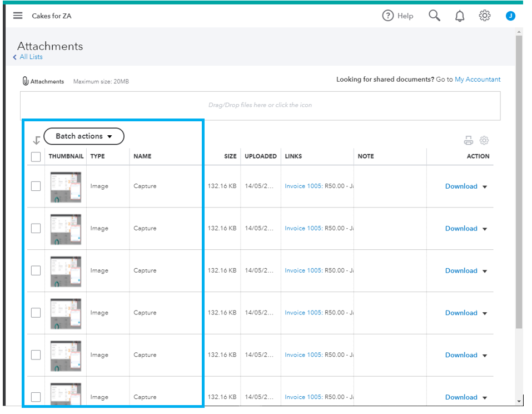
Task: Expand arrow next to fifth row Download
Action: pyautogui.click(x=485, y=355)
